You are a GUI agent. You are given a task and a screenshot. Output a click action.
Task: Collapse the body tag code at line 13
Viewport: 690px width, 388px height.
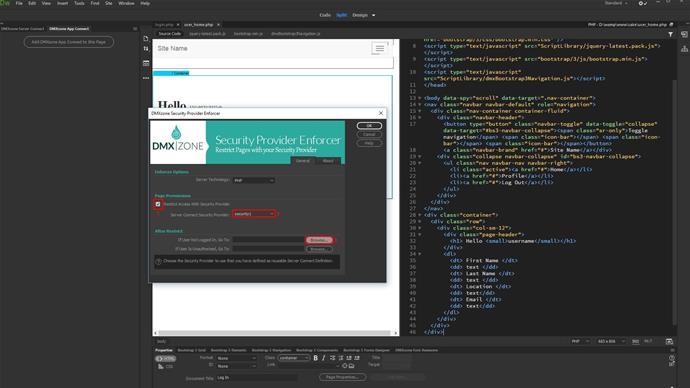419,98
